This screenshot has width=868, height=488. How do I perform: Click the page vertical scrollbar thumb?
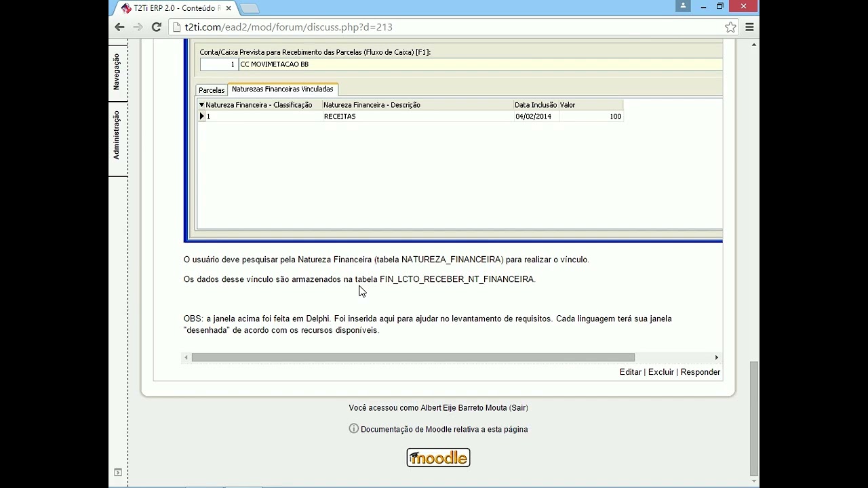(754, 418)
